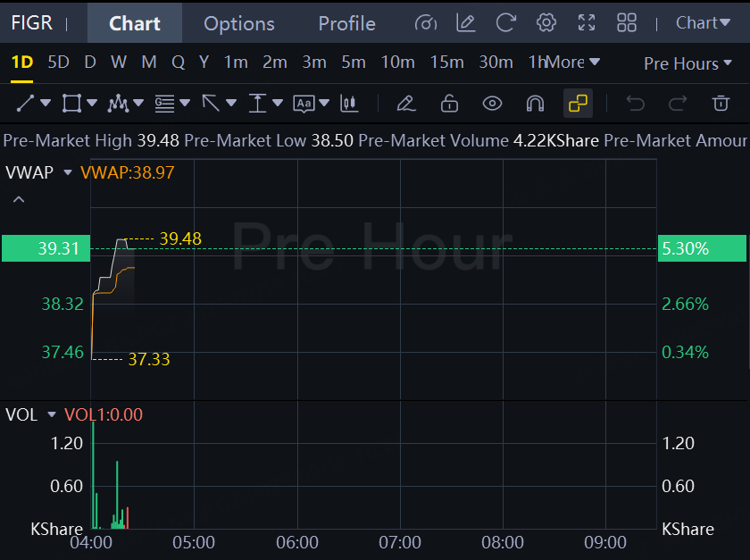Select the Q quarterly timeframe
The image size is (750, 560).
pyautogui.click(x=178, y=63)
